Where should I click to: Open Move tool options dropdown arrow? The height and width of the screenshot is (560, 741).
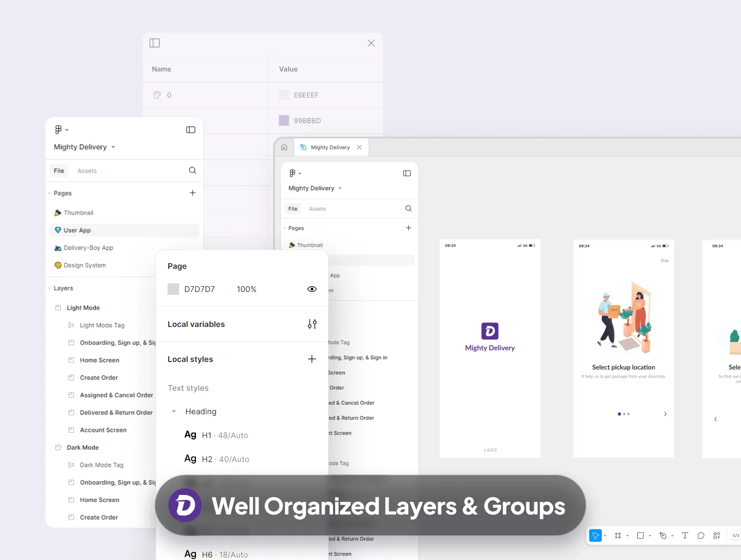click(605, 536)
